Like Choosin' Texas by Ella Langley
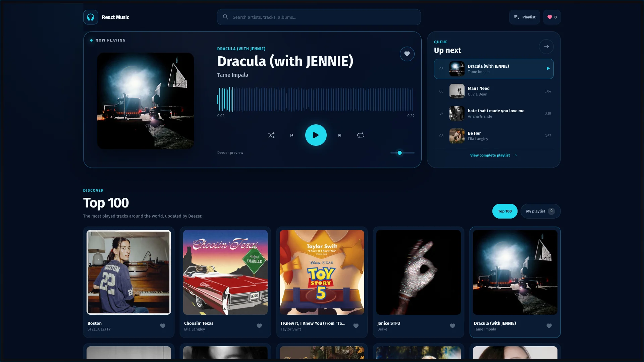The image size is (644, 362). point(259,326)
